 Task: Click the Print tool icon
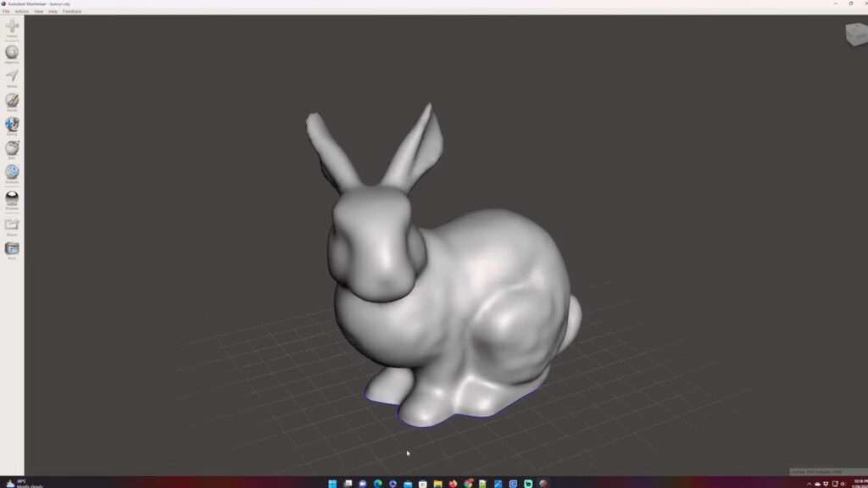12,250
